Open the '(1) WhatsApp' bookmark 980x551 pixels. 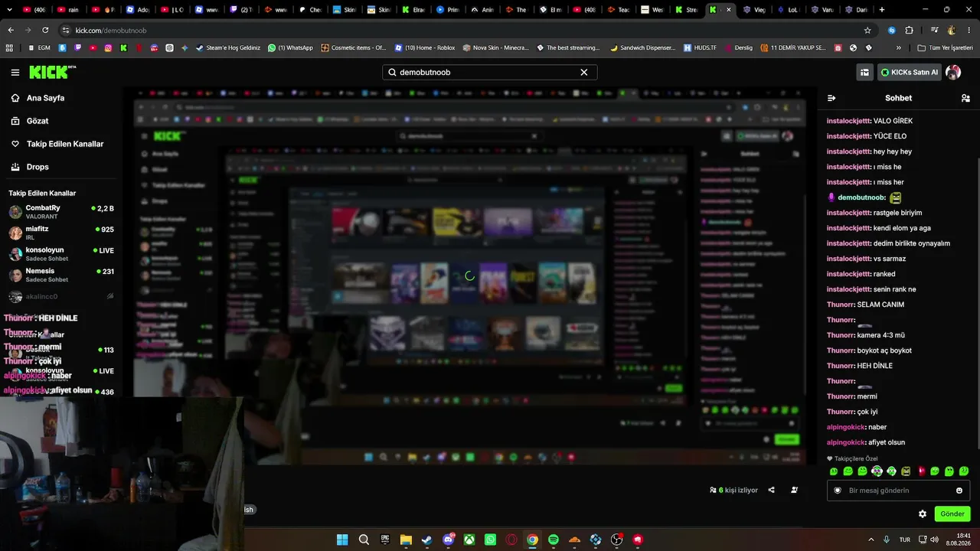click(x=290, y=47)
